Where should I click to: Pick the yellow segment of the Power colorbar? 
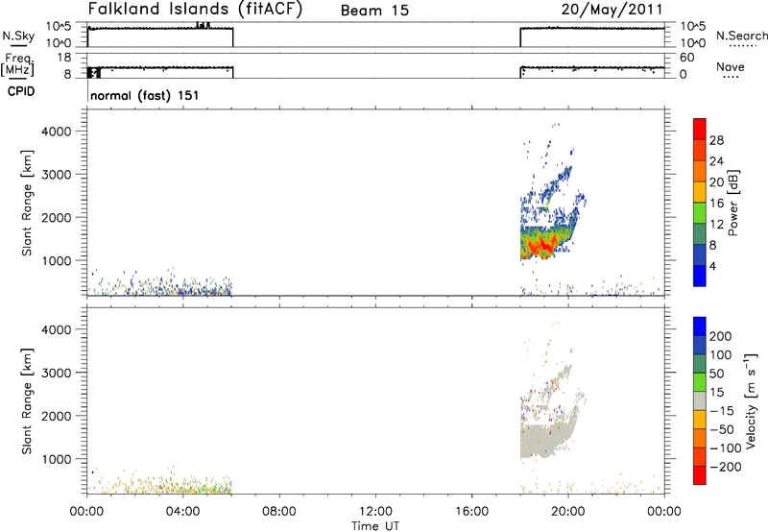(700, 191)
